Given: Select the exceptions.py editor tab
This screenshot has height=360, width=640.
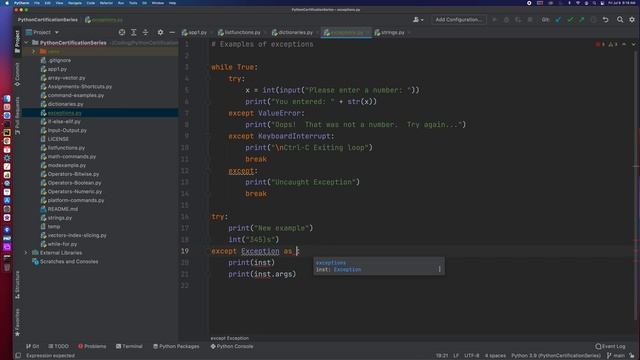Looking at the screenshot, I should [x=346, y=32].
